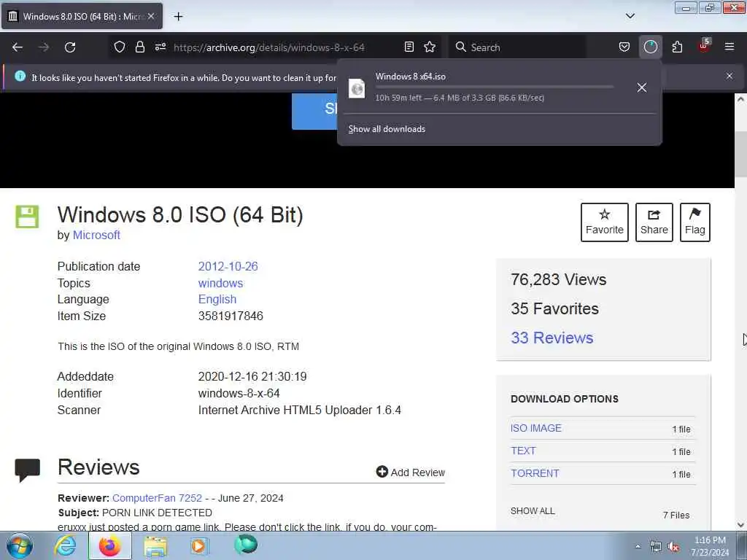
Task: Click the Search box in toolbar
Action: pos(517,47)
